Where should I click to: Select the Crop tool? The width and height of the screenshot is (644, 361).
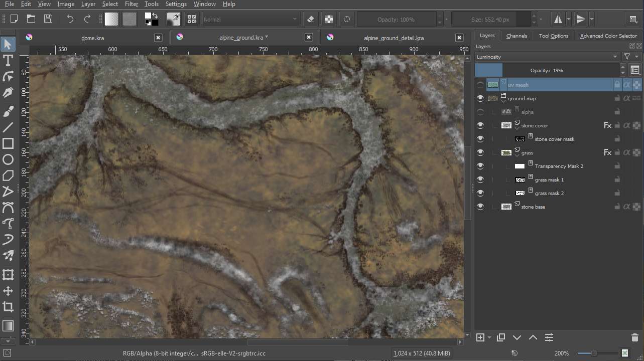pyautogui.click(x=8, y=307)
